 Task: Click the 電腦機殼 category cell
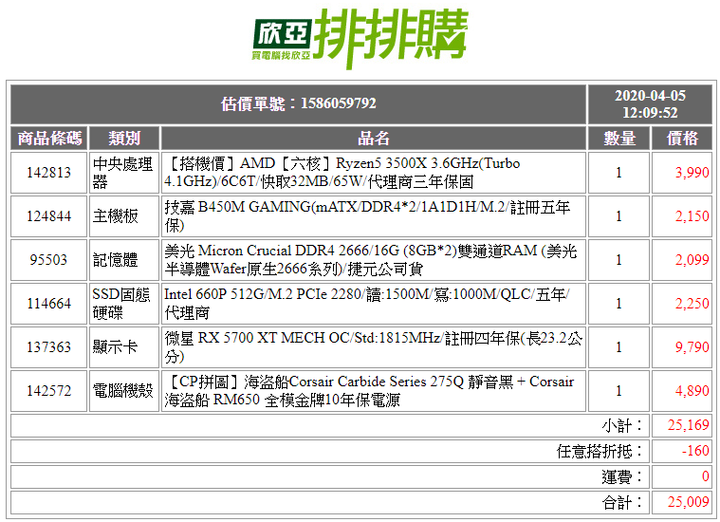(x=124, y=391)
